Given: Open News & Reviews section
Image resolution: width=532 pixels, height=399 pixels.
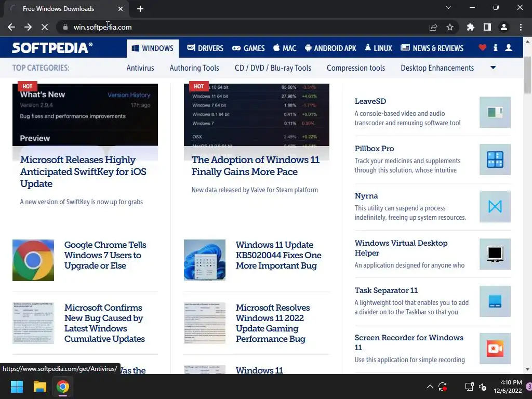Looking at the screenshot, I should [432, 48].
